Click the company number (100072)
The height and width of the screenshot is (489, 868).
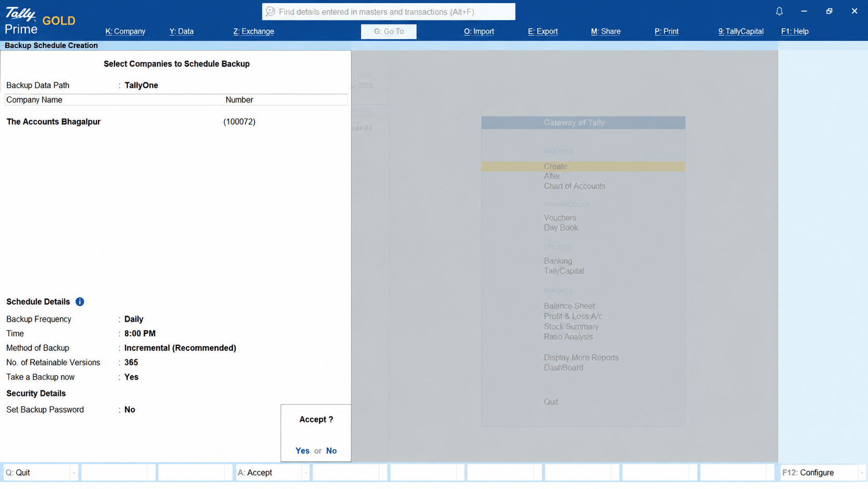[x=239, y=122]
